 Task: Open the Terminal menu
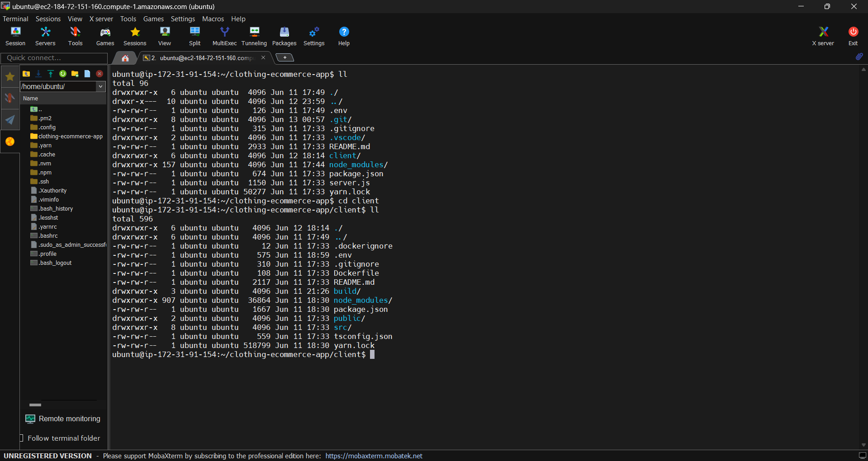pos(15,19)
